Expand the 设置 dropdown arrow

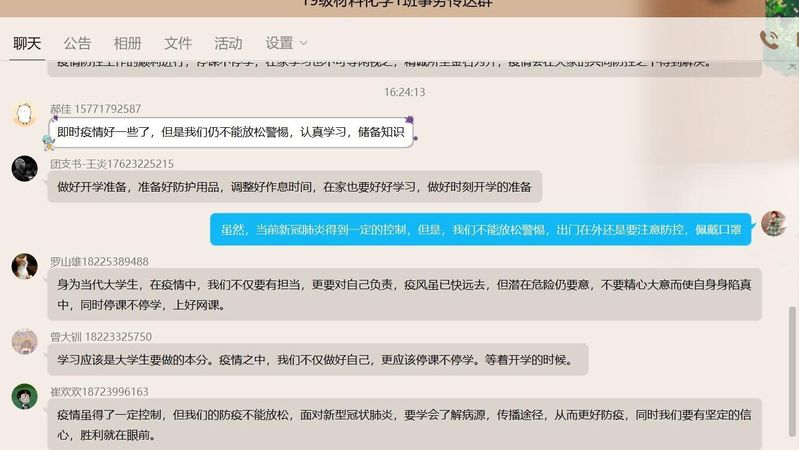[x=304, y=43]
